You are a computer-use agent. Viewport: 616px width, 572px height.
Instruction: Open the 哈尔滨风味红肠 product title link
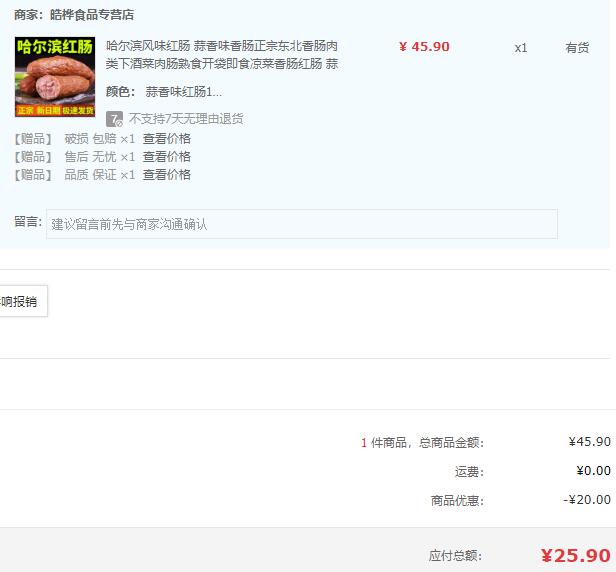pyautogui.click(x=222, y=55)
